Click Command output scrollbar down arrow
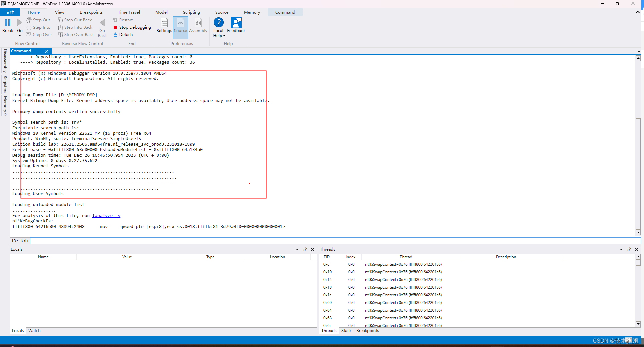Image resolution: width=644 pixels, height=347 pixels. click(638, 232)
